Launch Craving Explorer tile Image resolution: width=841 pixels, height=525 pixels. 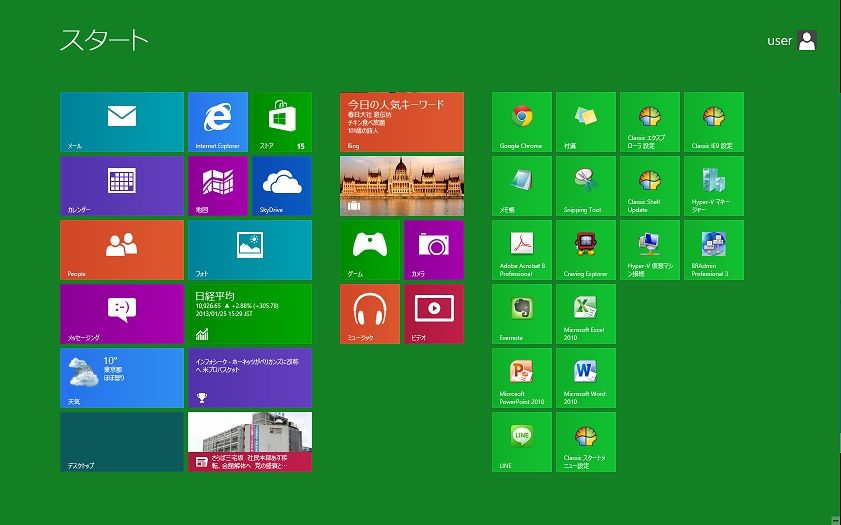(586, 250)
